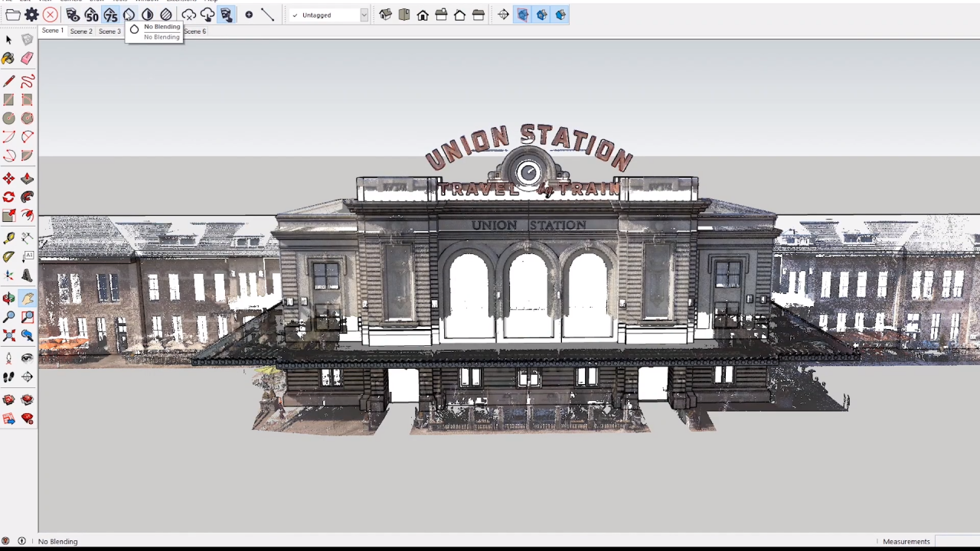Screen dimensions: 980x551
Task: Toggle the No Blending droplet icon
Action: pyautogui.click(x=129, y=15)
